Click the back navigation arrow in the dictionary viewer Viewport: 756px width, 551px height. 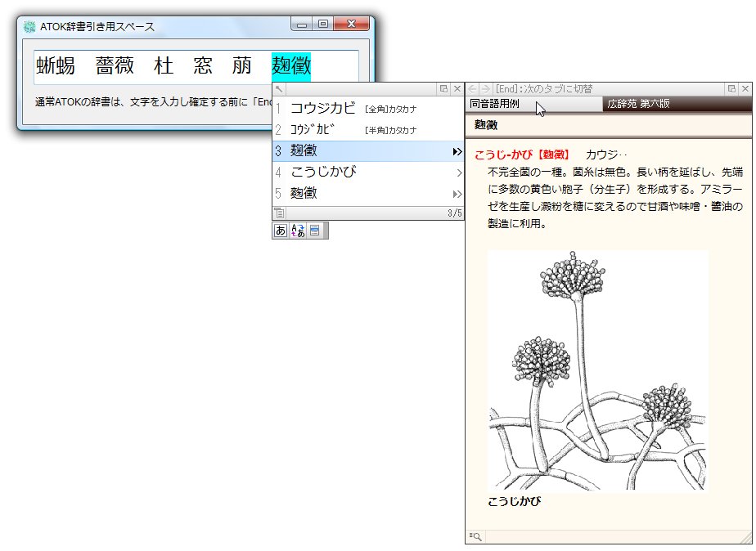coord(472,87)
